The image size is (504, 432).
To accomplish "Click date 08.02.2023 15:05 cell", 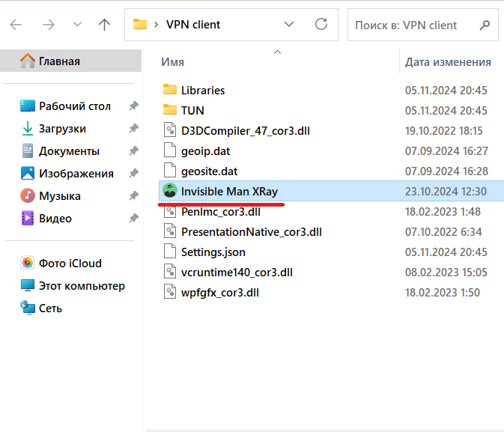I will [x=446, y=273].
